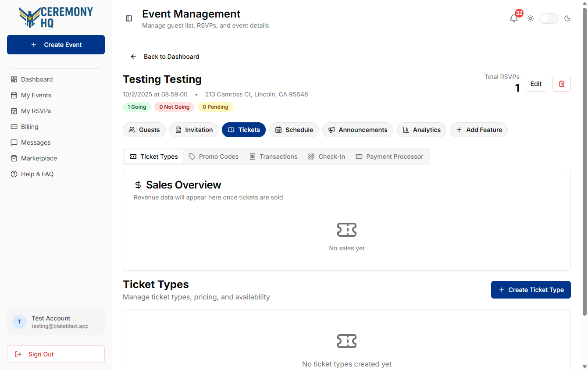
Task: Select the Invitation tab
Action: tap(194, 130)
